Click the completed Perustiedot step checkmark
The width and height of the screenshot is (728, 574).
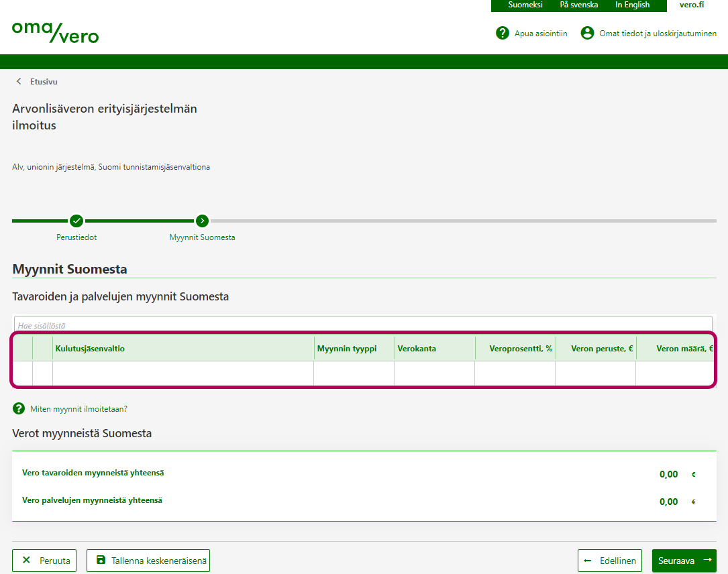pyautogui.click(x=76, y=221)
